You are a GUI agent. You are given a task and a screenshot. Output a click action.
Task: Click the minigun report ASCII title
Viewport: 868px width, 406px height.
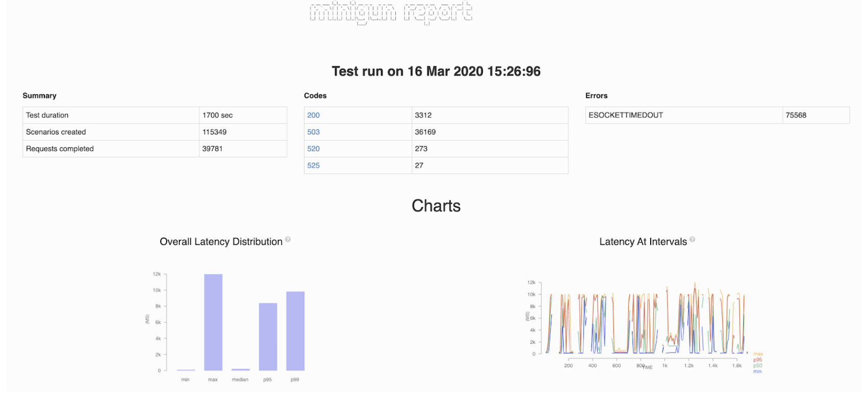tap(391, 13)
